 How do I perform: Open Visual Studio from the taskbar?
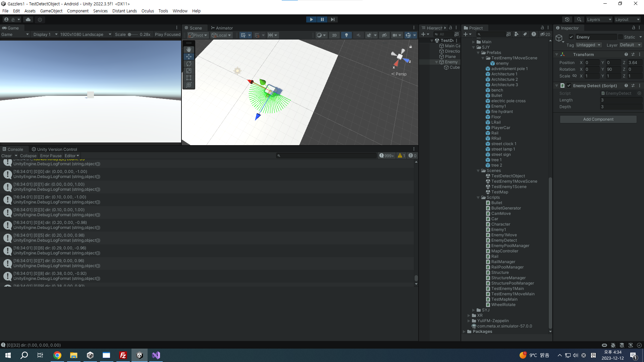(x=156, y=355)
